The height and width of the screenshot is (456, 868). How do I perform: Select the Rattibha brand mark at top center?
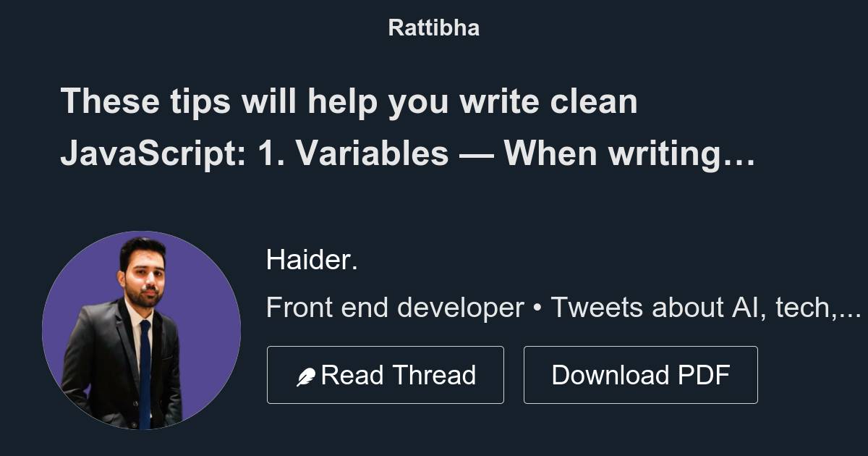tap(433, 28)
